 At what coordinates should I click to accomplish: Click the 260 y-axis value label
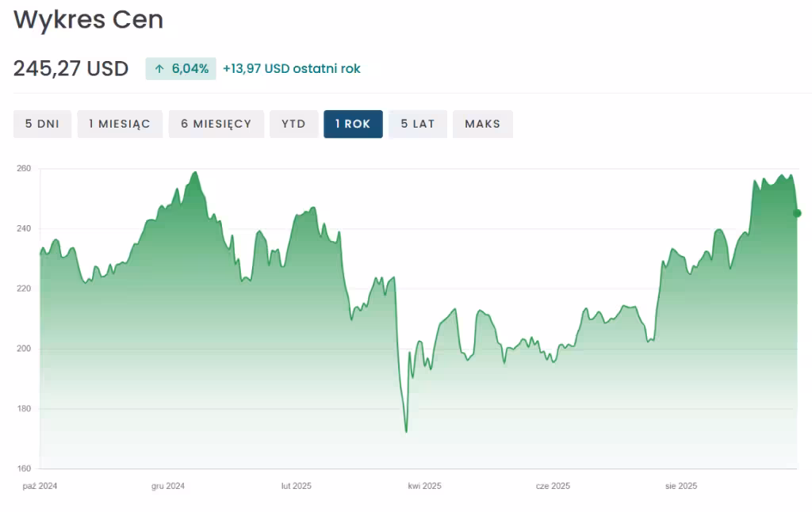23,169
